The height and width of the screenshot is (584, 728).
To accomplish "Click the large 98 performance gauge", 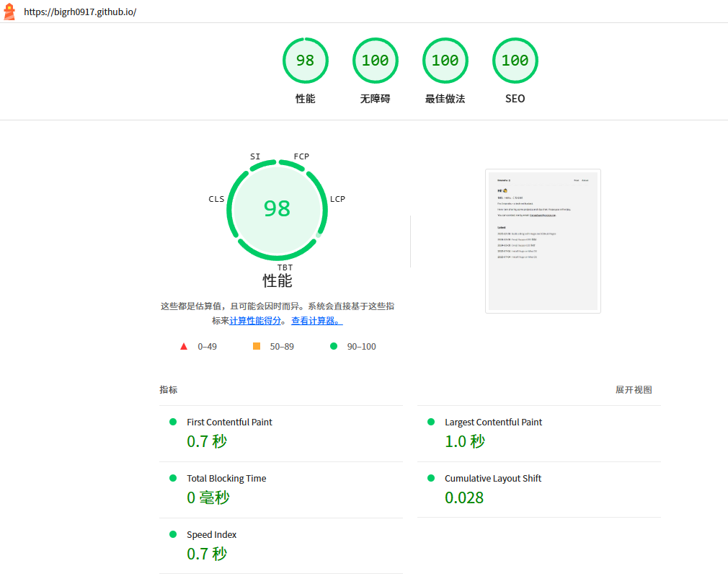I will (277, 209).
